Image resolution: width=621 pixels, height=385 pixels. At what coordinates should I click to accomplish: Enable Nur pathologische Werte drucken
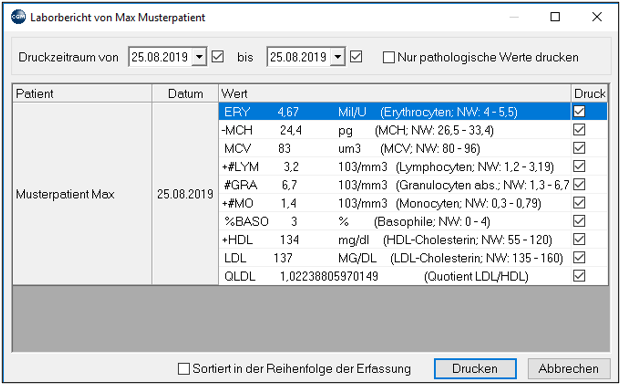pos(389,57)
